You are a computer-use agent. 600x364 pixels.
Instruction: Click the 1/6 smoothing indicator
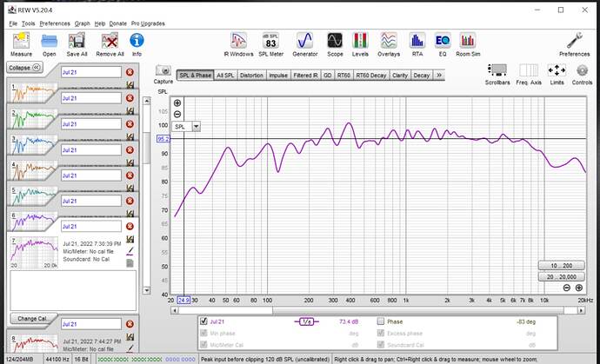(306, 322)
